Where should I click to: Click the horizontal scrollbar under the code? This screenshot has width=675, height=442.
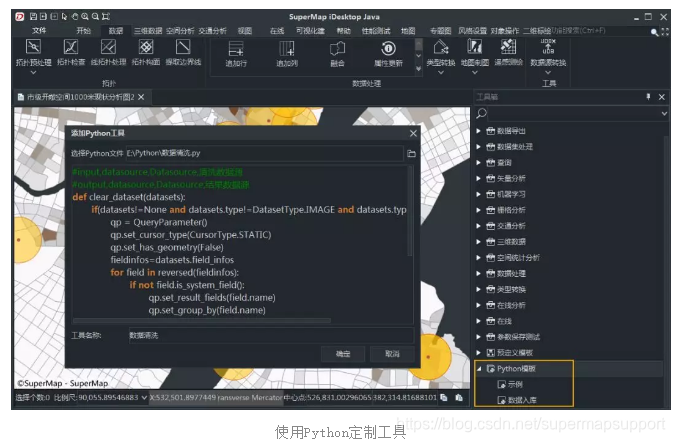point(202,321)
